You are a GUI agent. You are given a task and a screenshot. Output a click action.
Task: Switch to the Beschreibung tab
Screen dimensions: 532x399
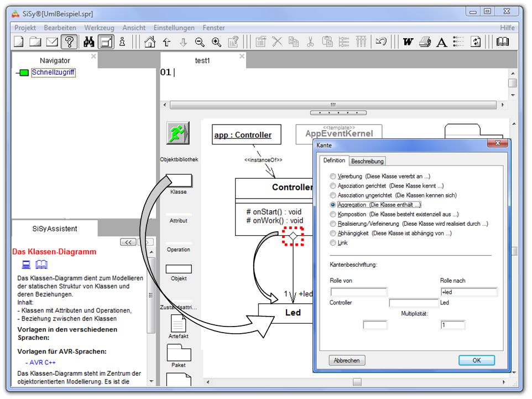(x=368, y=161)
